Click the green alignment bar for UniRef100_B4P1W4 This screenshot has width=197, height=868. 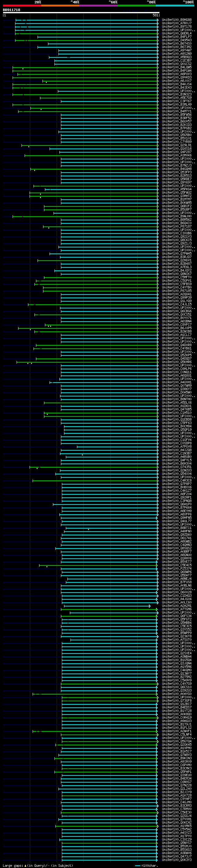pyautogui.click(x=86, y=71)
